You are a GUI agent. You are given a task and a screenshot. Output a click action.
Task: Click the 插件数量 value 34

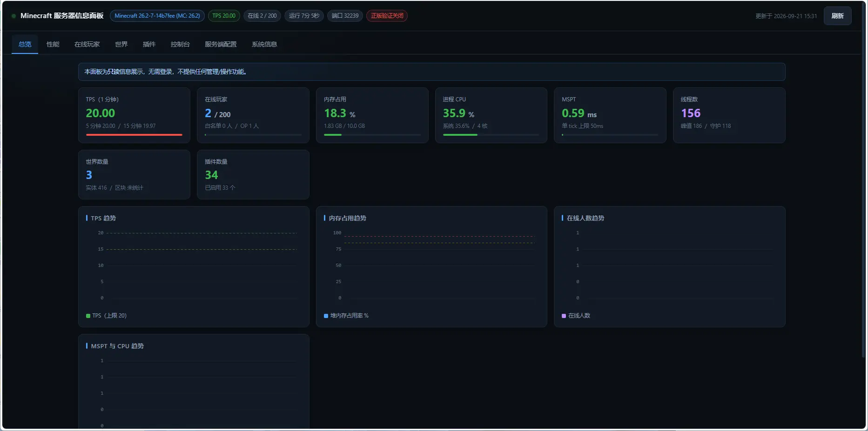(x=211, y=175)
